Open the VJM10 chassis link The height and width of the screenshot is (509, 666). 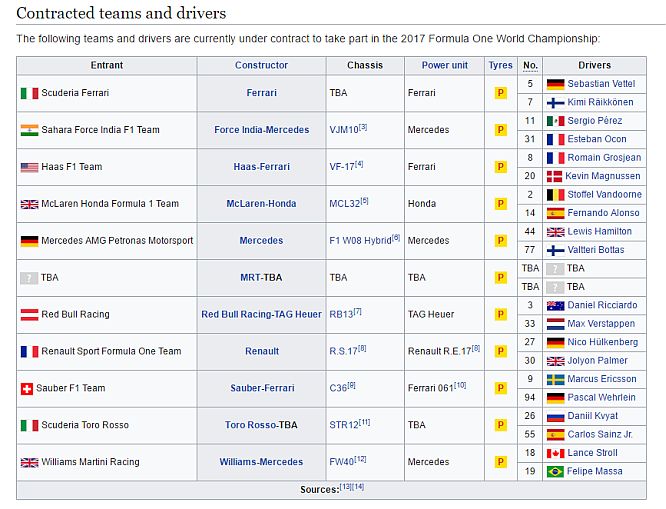pos(344,130)
